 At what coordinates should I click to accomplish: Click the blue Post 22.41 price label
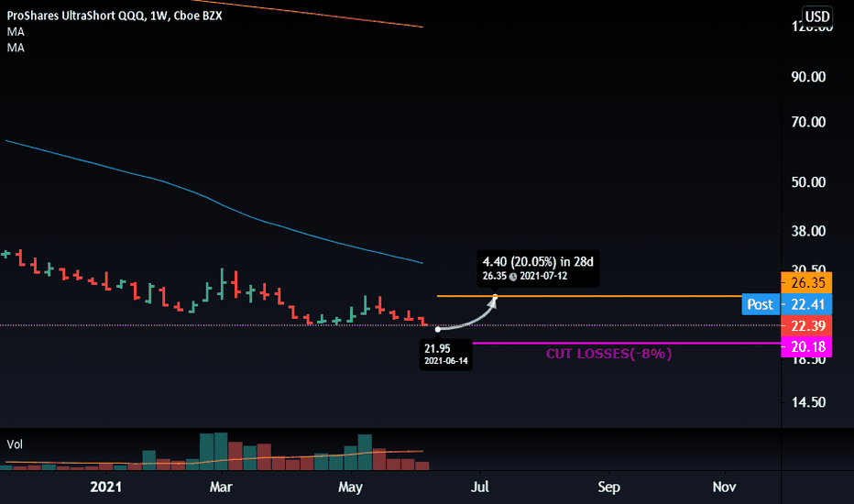point(787,304)
